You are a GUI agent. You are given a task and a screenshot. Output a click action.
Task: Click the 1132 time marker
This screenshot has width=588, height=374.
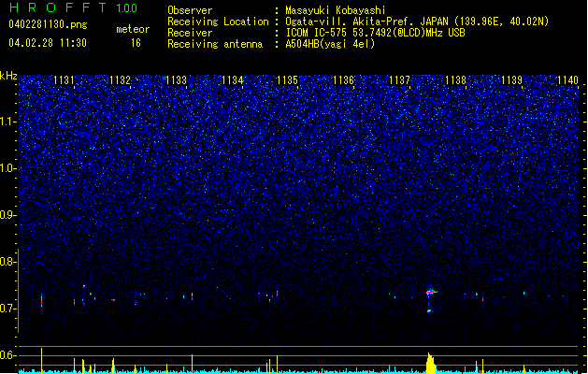120,79
